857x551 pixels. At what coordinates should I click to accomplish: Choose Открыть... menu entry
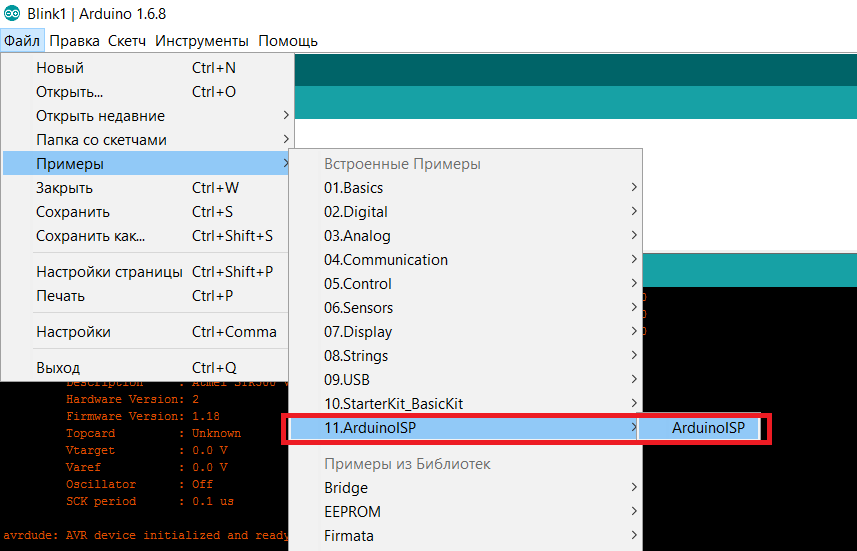coord(147,92)
